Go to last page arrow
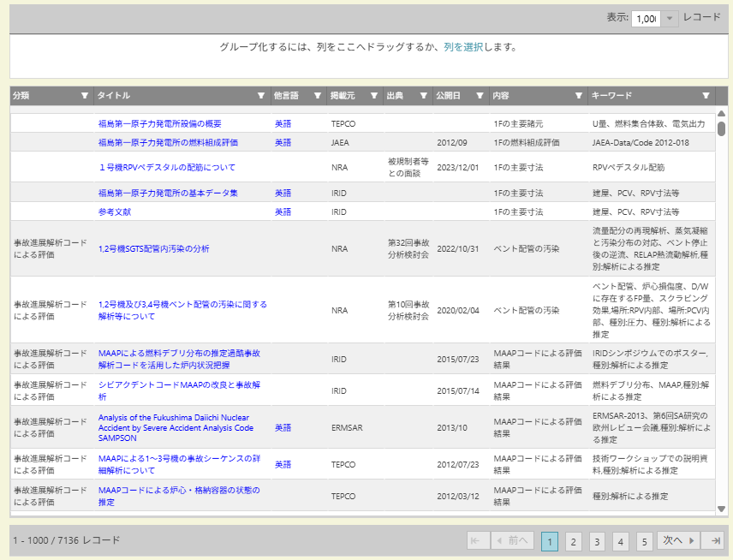Image resolution: width=733 pixels, height=560 pixels. click(713, 541)
